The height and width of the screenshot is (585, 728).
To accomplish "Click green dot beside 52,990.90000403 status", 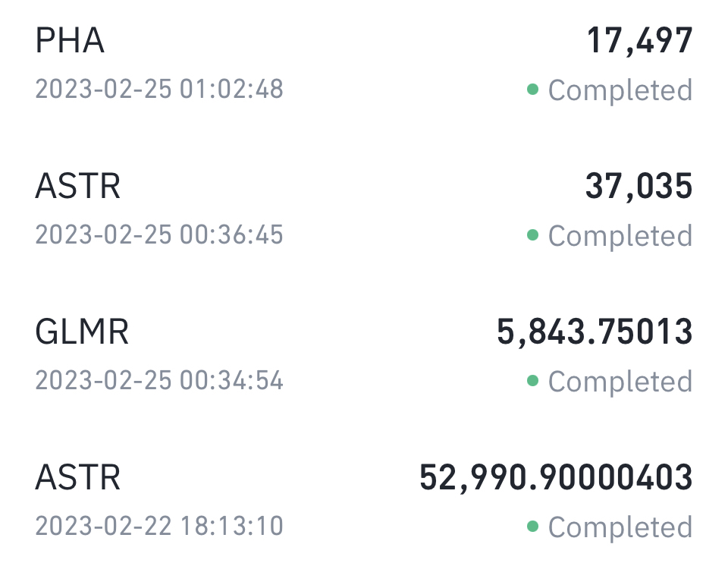I will (x=532, y=526).
